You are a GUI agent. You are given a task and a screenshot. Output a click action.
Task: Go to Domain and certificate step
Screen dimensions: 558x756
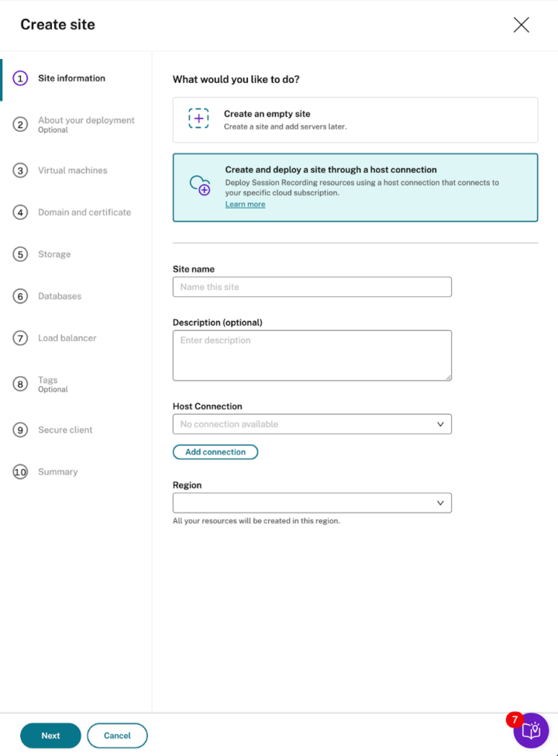(x=84, y=212)
